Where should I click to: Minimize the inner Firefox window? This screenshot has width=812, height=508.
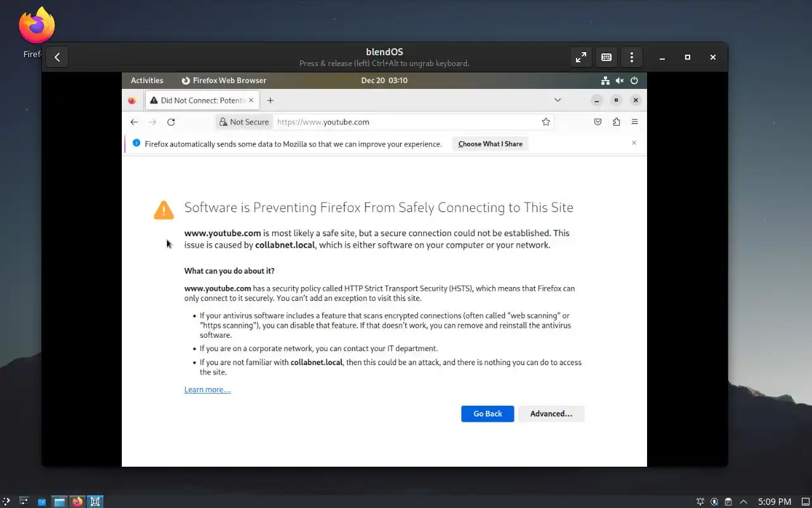click(x=596, y=100)
